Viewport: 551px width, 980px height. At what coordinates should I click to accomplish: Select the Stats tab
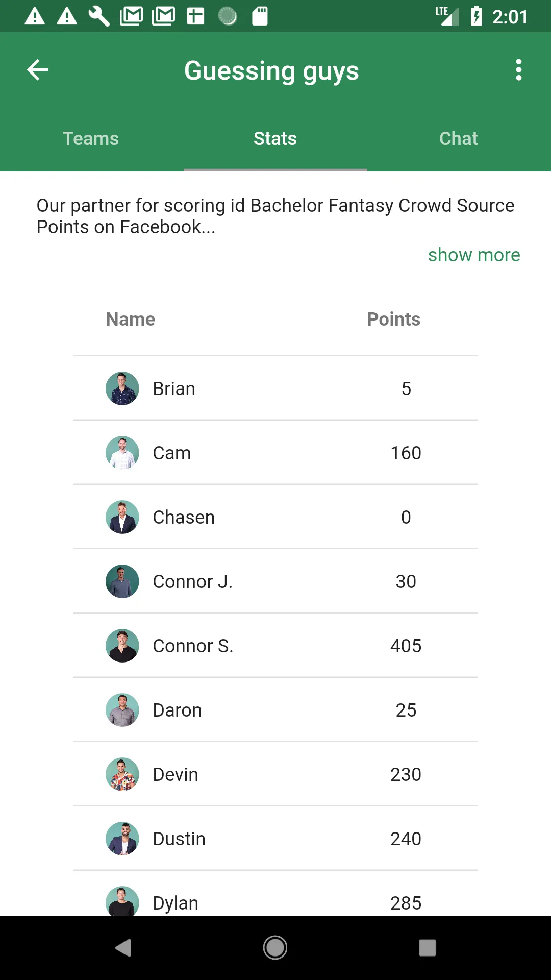(x=275, y=139)
